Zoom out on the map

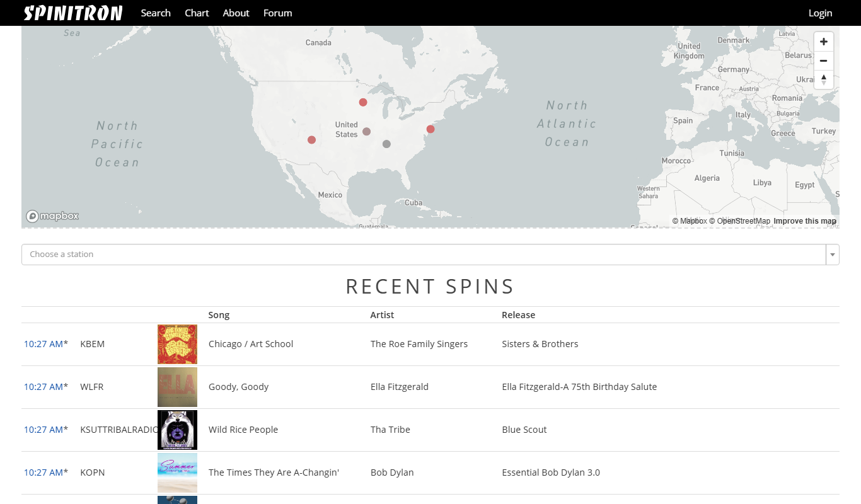823,60
